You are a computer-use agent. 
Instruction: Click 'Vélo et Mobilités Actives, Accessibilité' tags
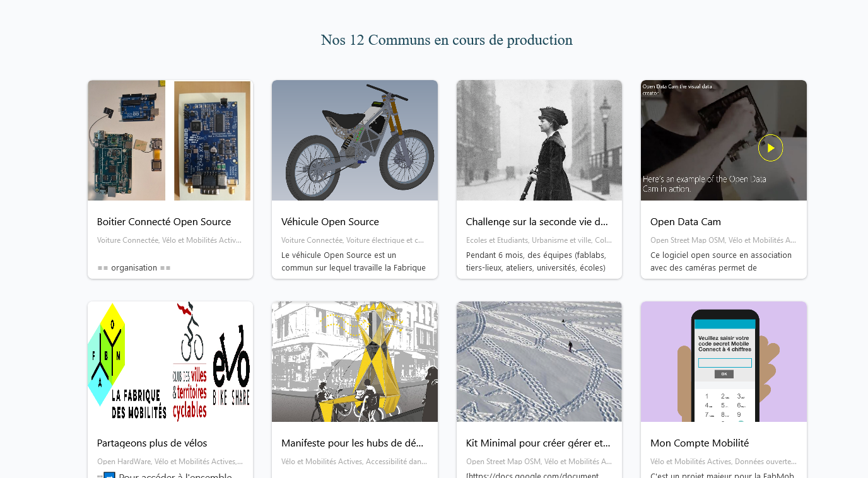[354, 462]
